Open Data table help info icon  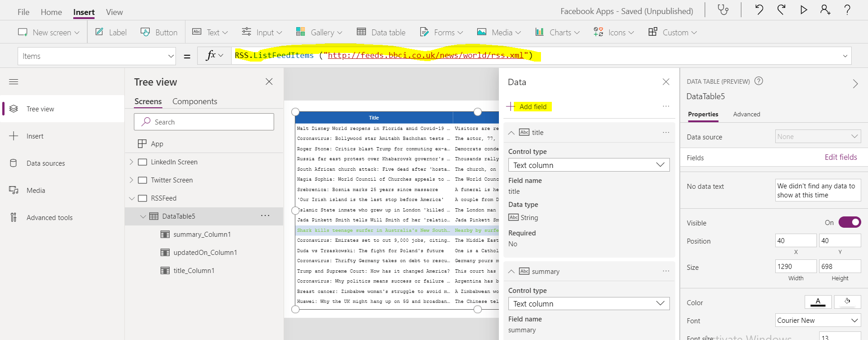(x=759, y=81)
